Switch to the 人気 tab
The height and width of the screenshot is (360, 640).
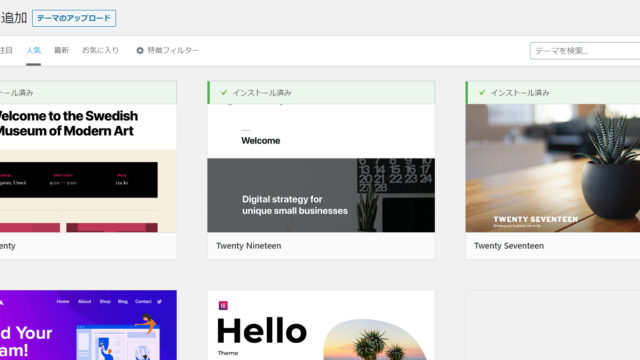(x=33, y=50)
